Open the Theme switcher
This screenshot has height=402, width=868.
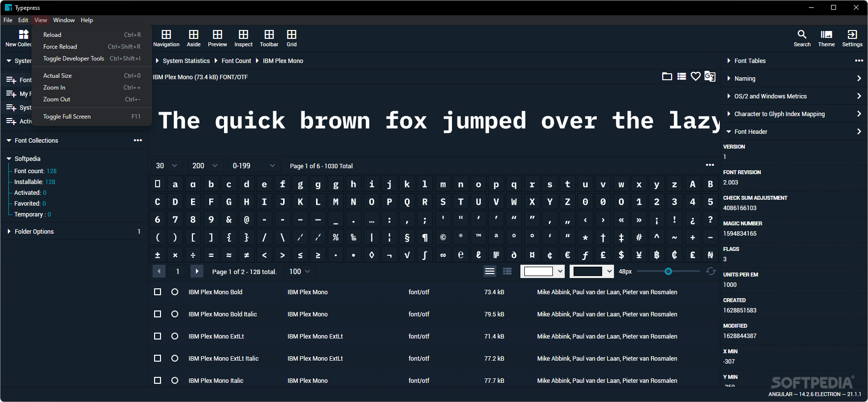(x=826, y=34)
